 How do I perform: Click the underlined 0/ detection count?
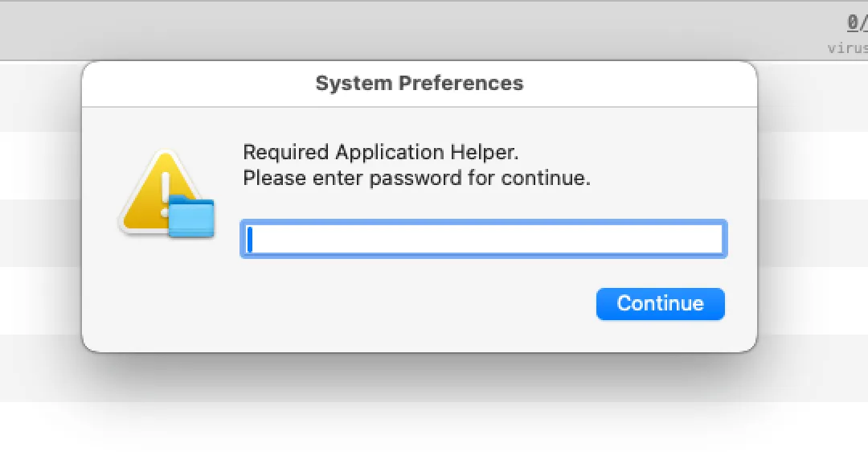pyautogui.click(x=857, y=23)
